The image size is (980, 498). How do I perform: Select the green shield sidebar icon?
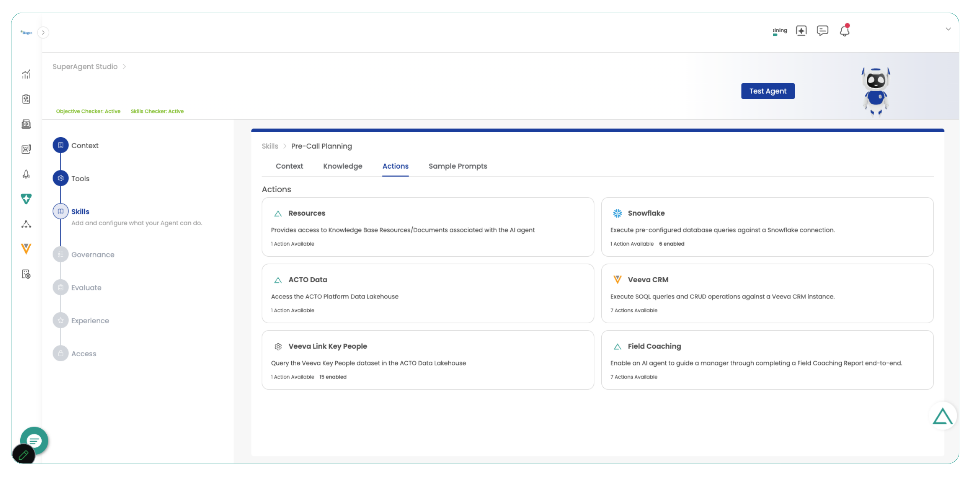point(26,199)
